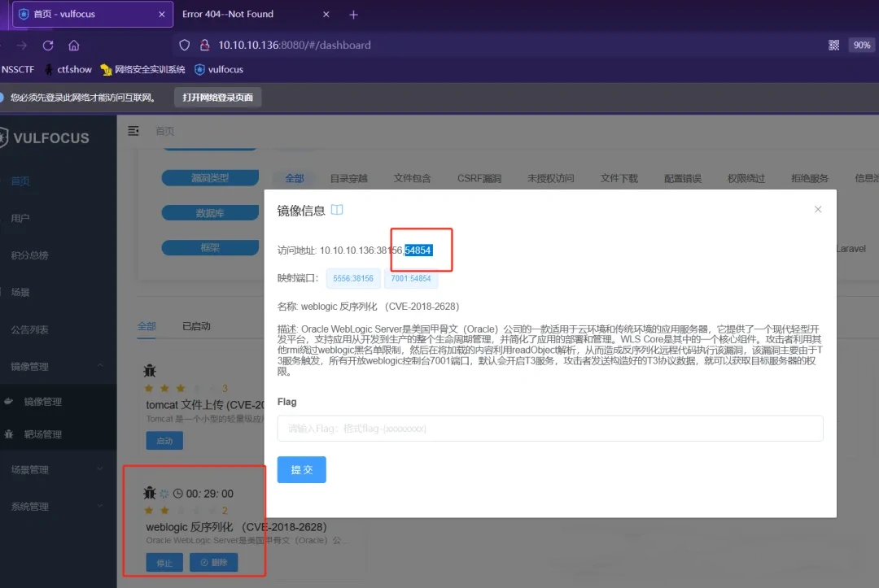The height and width of the screenshot is (588, 879).
Task: Toggle the sidebar hamburger icon
Action: click(133, 130)
